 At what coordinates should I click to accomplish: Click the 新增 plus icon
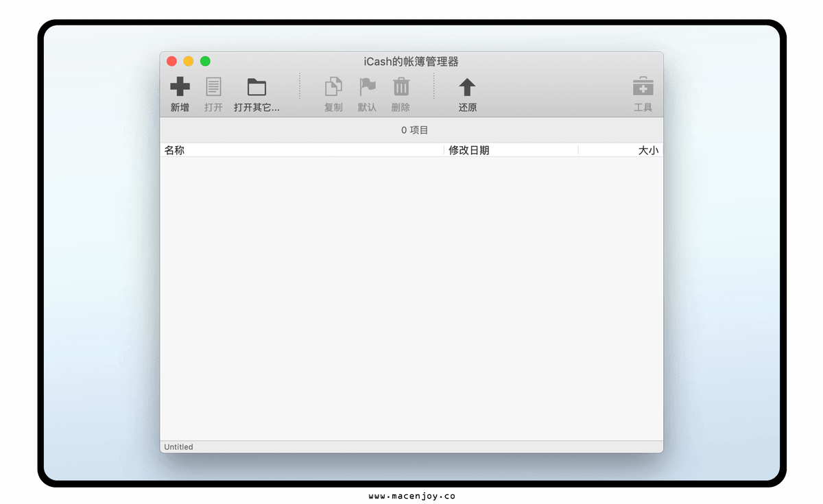[x=180, y=86]
